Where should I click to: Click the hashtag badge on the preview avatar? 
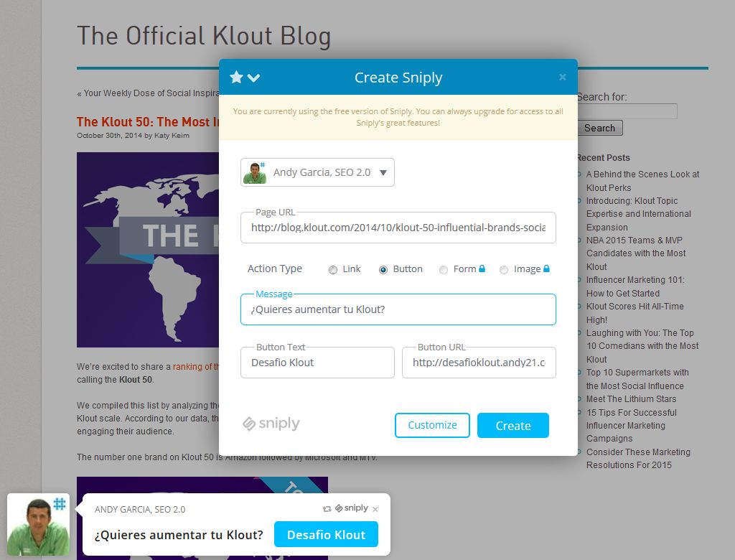[60, 504]
